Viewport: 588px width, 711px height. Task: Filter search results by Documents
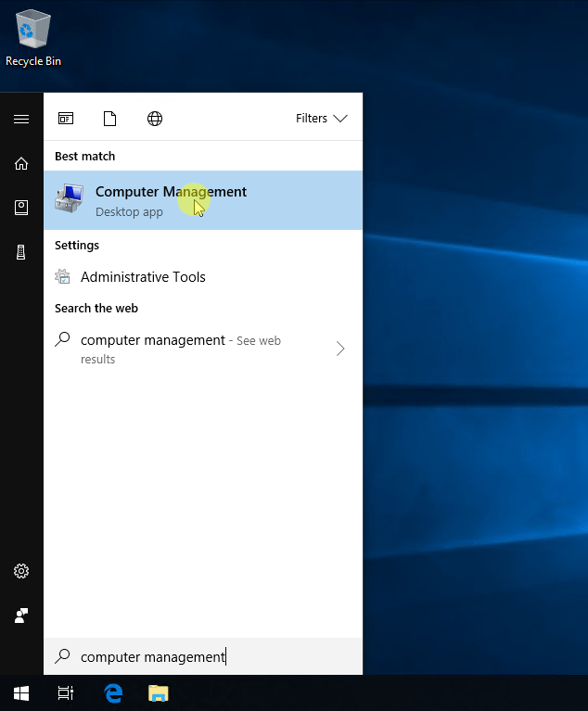(x=109, y=119)
